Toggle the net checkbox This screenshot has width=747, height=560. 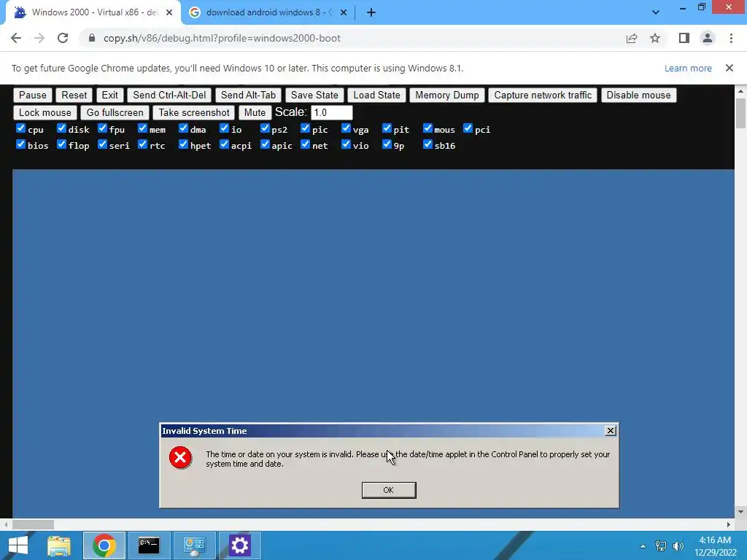[x=306, y=144]
